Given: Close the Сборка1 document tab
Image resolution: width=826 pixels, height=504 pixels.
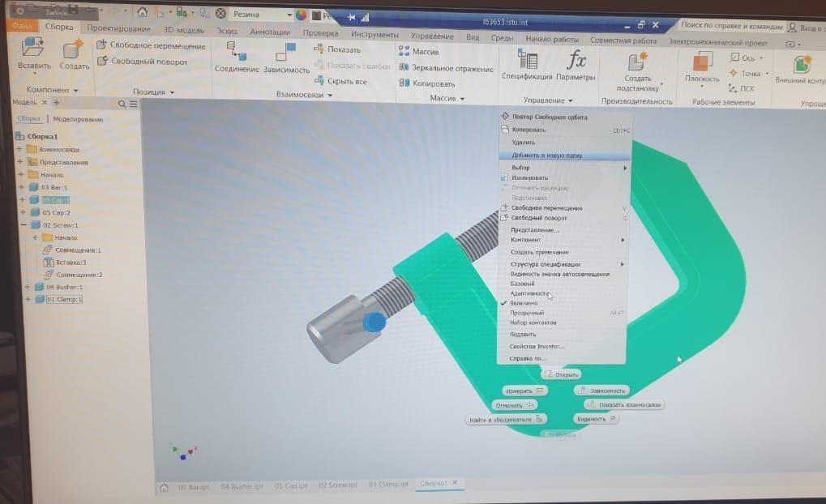Looking at the screenshot, I should (x=455, y=482).
